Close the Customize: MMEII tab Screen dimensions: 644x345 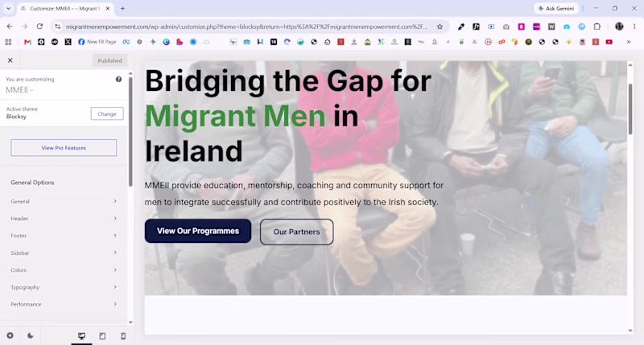(108, 8)
